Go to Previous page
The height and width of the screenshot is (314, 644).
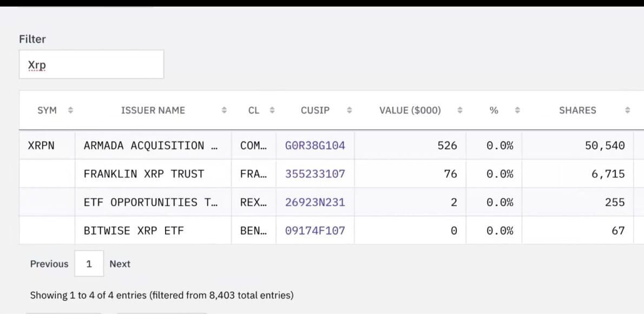(49, 264)
